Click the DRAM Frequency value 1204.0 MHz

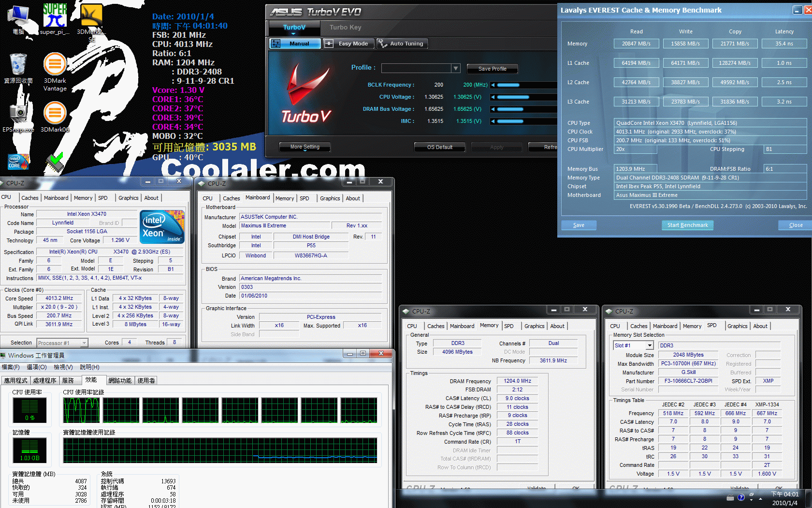[517, 381]
